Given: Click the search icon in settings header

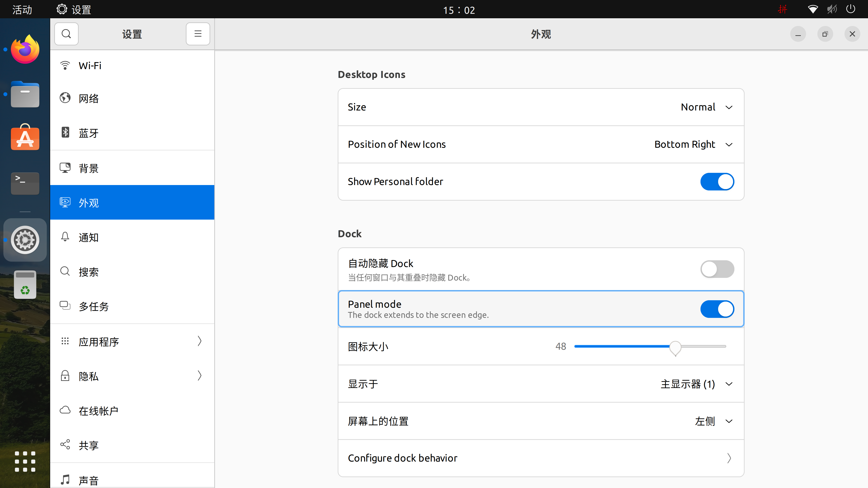Looking at the screenshot, I should coord(66,34).
